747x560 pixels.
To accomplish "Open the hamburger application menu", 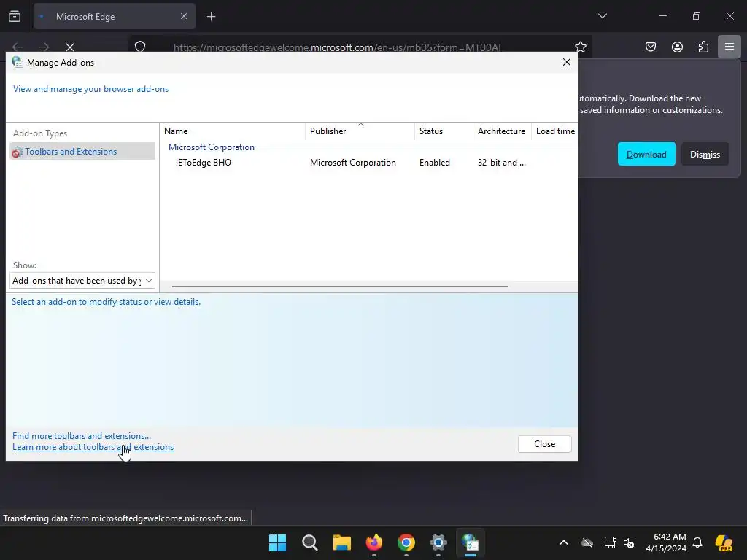I will click(x=729, y=47).
